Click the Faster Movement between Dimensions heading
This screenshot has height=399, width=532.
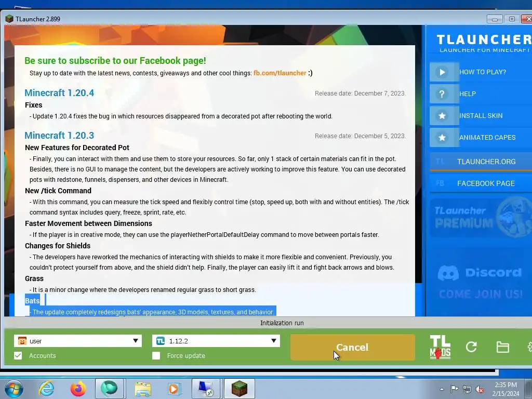pos(88,223)
